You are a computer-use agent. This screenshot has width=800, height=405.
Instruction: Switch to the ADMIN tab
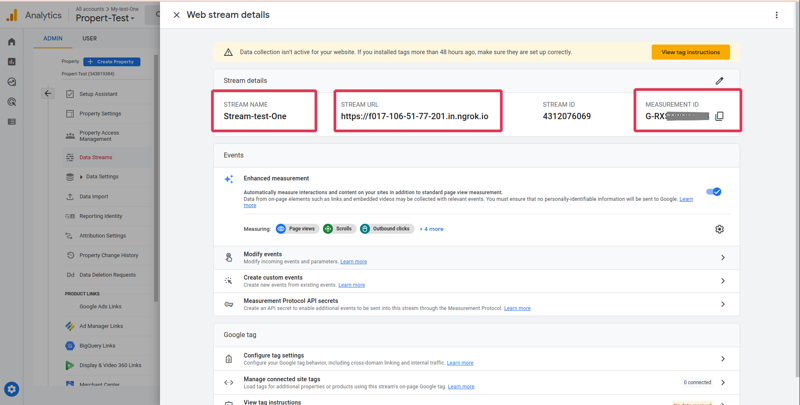pos(53,38)
